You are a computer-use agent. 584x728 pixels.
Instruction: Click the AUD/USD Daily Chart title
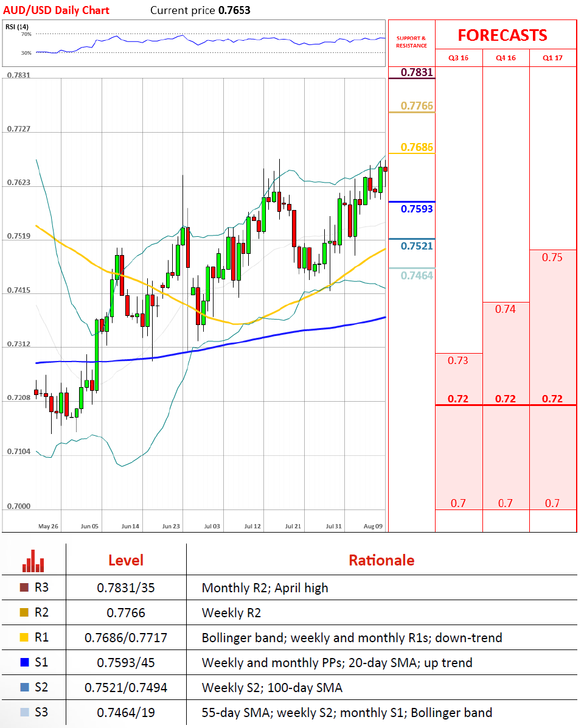tap(57, 10)
